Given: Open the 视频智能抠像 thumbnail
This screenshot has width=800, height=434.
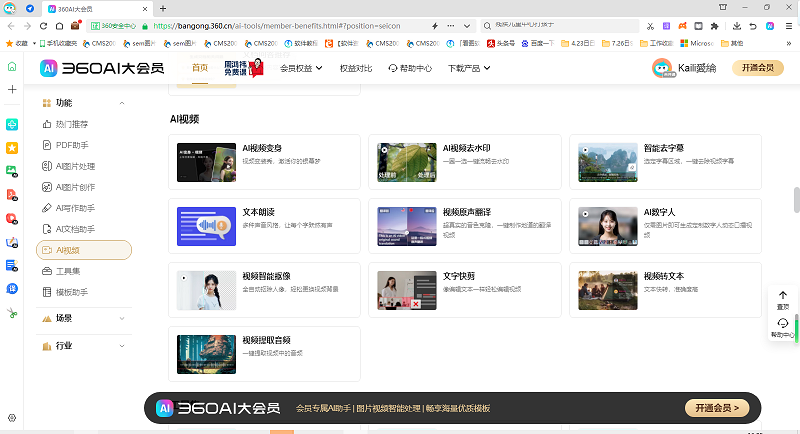Looking at the screenshot, I should click(206, 291).
